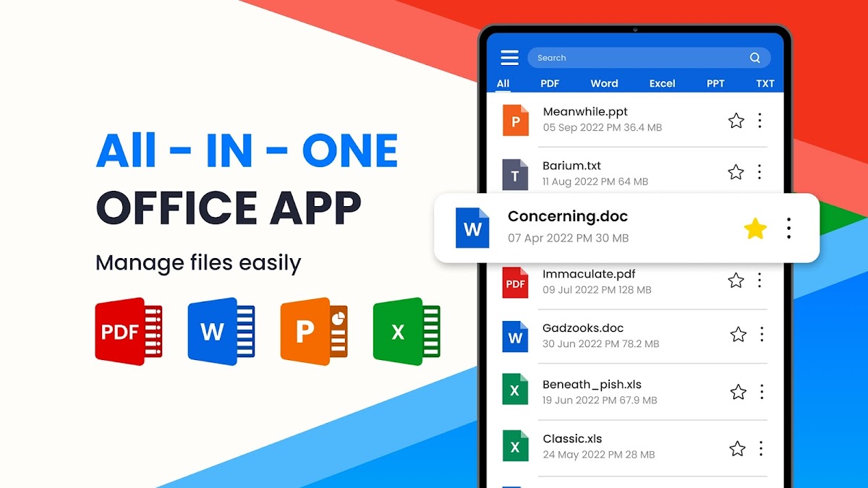Click into the Search field
This screenshot has height=488, width=868.
tap(637, 58)
